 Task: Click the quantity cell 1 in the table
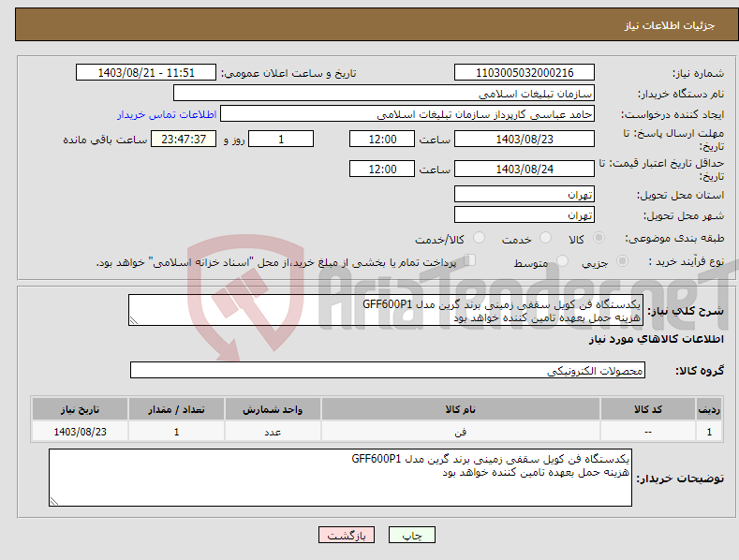(176, 432)
